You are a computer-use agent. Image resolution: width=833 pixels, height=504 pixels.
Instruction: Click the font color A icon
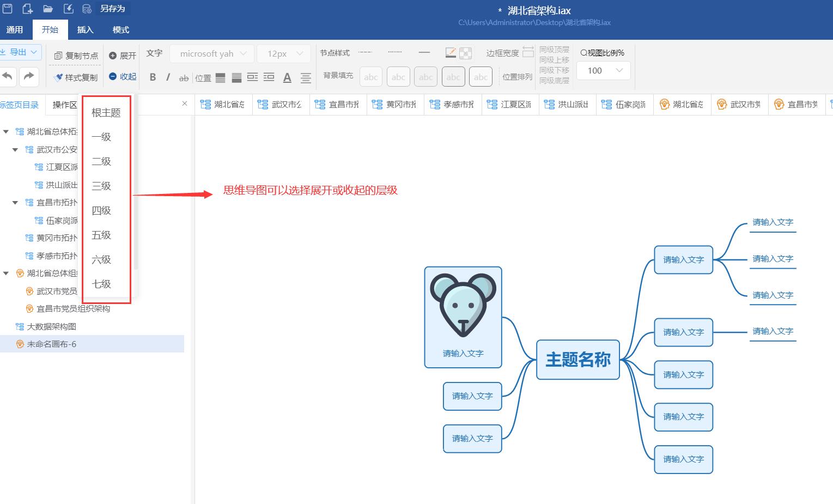[287, 78]
